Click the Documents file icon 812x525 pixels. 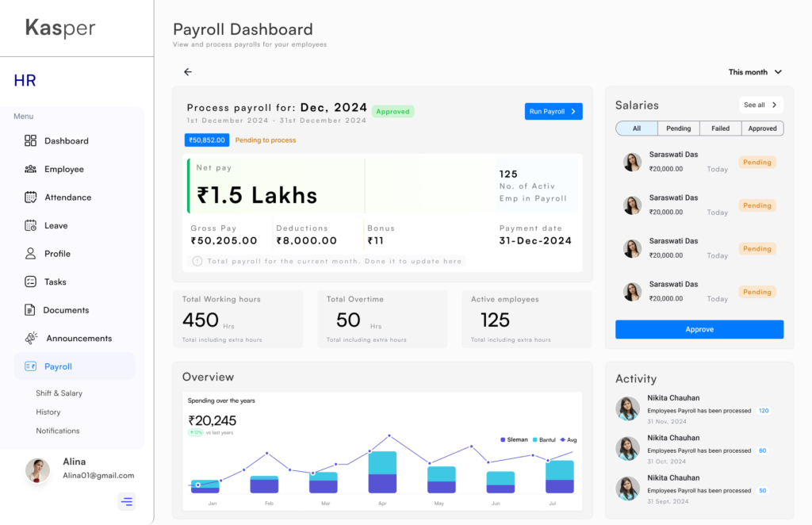click(x=30, y=310)
